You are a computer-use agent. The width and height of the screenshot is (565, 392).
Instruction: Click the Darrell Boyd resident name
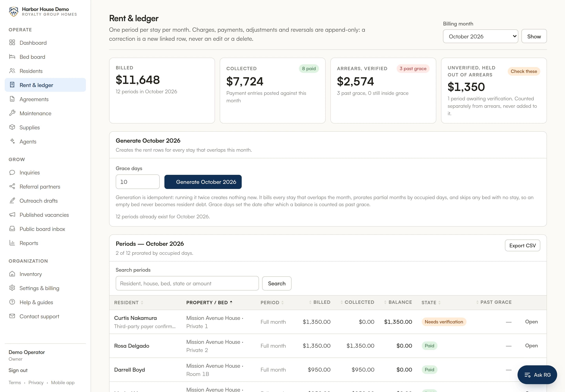(129, 370)
